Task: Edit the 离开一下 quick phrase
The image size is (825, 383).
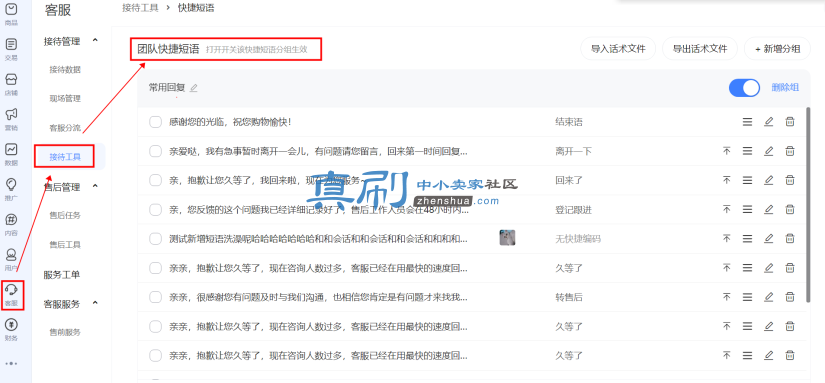Action: pos(769,151)
